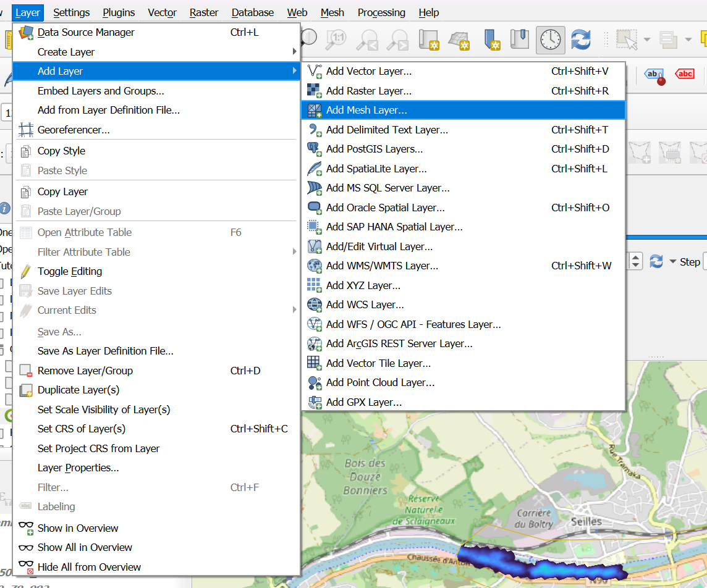
Task: Click the Zoom Next magnifier icon
Action: [x=398, y=40]
